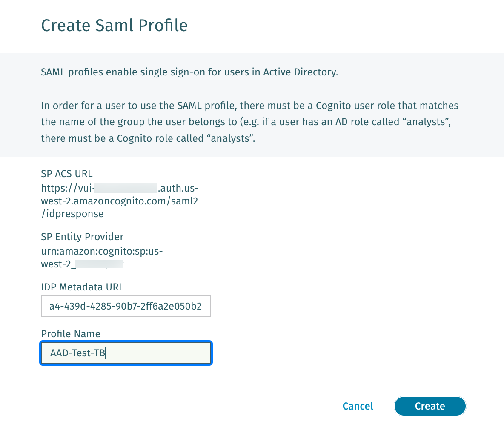Click the SAML profiles description sentence
Screen dimensions: 504x430
189,72
